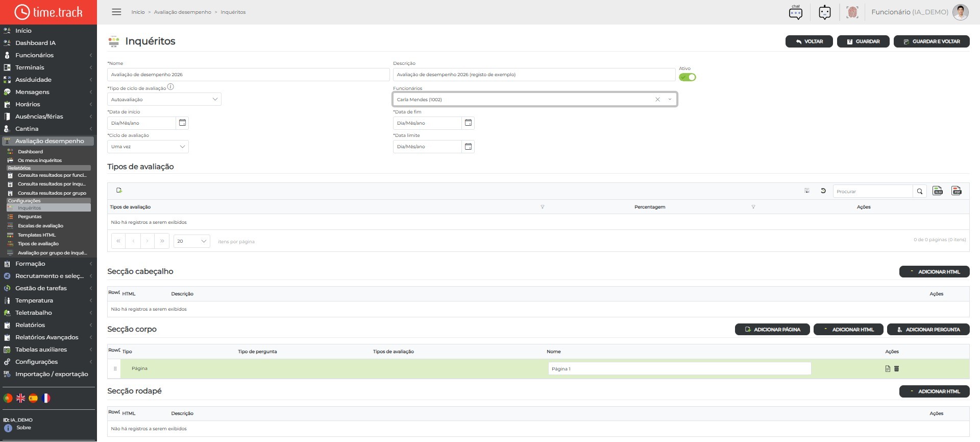Expand Funcionários sidebar menu
Screen dimensions: 980x442
point(48,55)
